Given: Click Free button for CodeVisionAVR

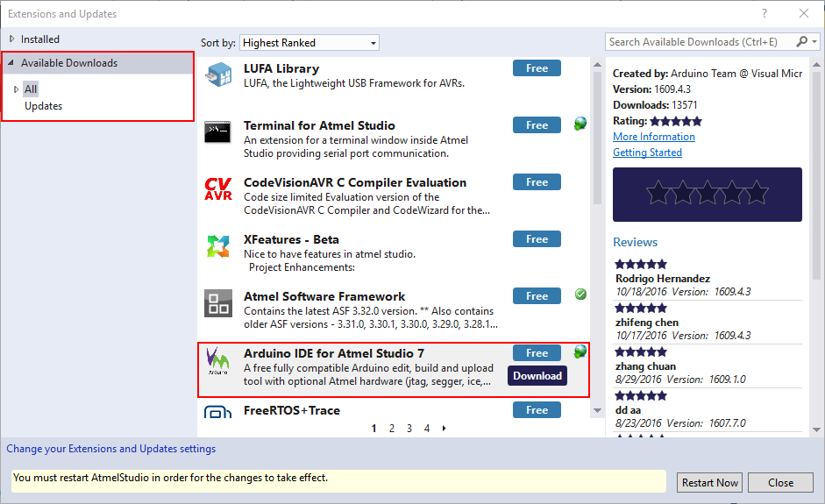Looking at the screenshot, I should tap(537, 182).
